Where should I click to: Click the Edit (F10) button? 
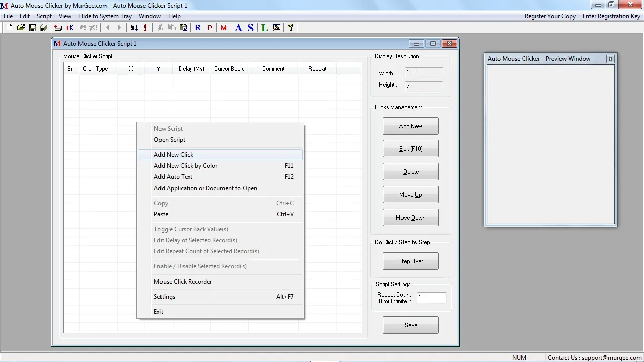click(411, 149)
